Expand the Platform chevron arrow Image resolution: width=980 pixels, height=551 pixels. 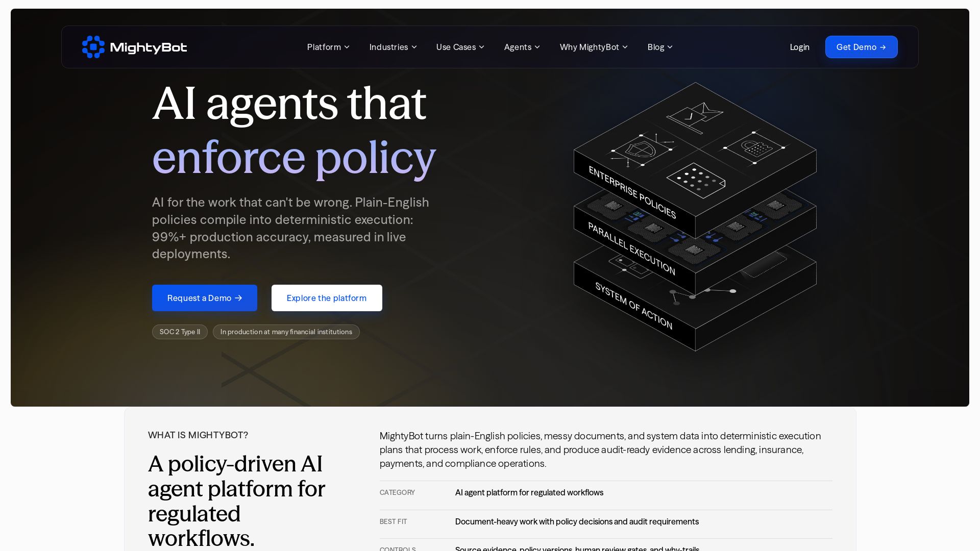[x=347, y=47]
